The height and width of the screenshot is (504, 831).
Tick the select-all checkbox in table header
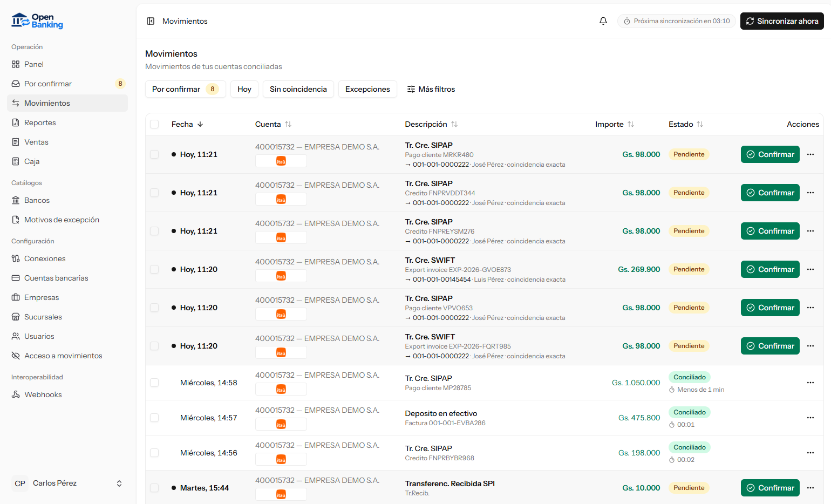coord(154,124)
